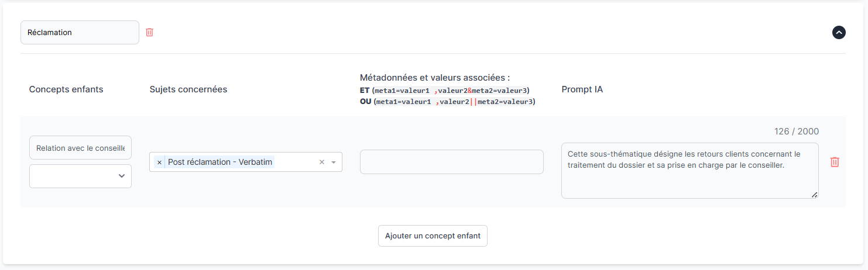This screenshot has height=270, width=868.
Task: Select the Post réclamation - Verbatim tag label
Action: point(220,162)
